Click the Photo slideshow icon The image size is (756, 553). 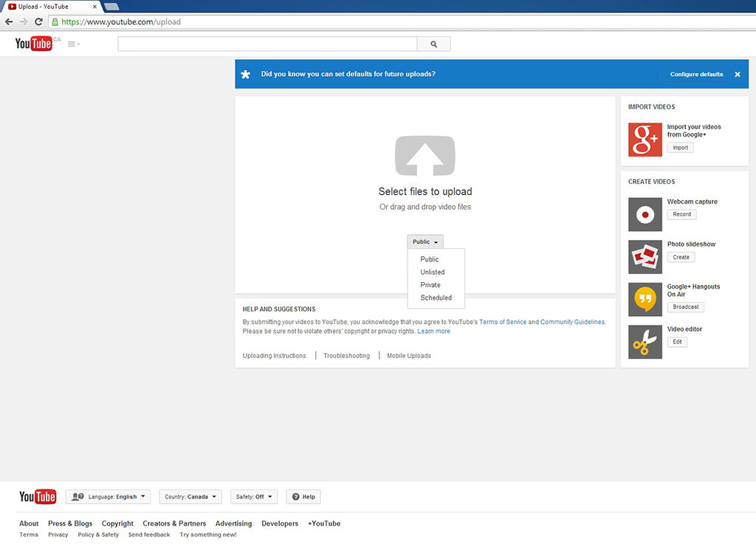coord(645,257)
